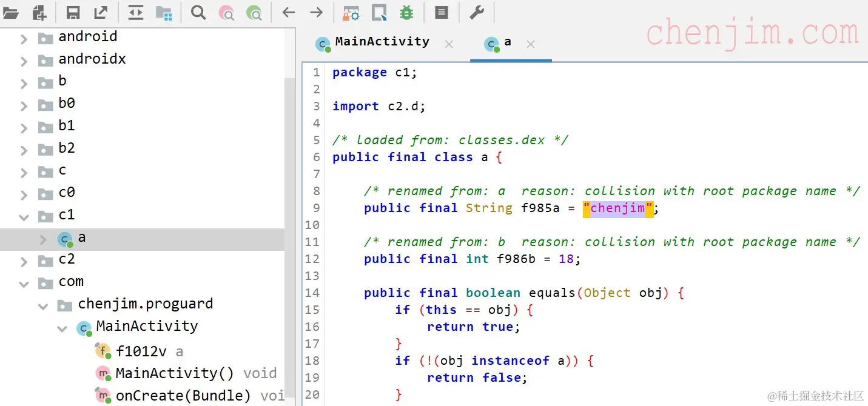Viewport: 868px width, 406px height.
Task: Expand class a under c1
Action: click(43, 239)
